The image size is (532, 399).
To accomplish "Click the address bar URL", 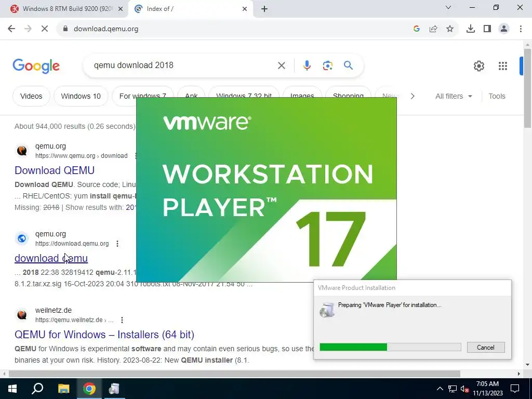I will [106, 29].
